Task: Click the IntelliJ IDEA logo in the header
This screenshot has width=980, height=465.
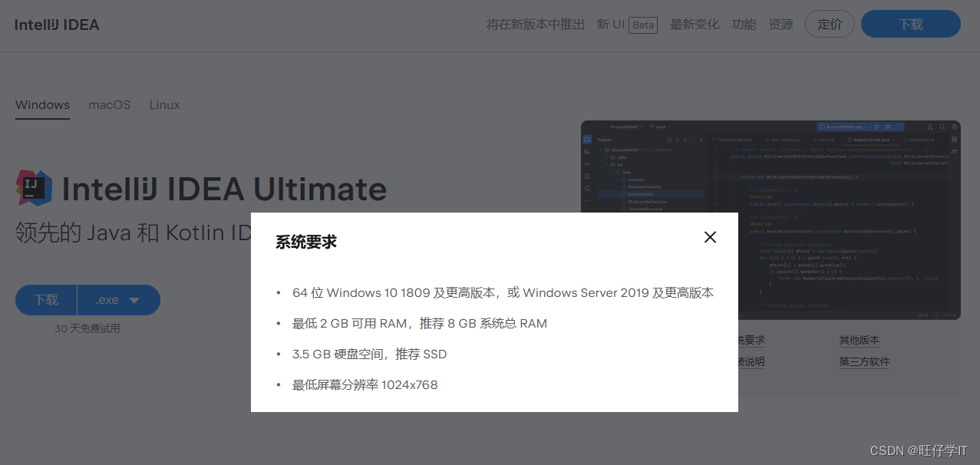Action: (x=57, y=25)
